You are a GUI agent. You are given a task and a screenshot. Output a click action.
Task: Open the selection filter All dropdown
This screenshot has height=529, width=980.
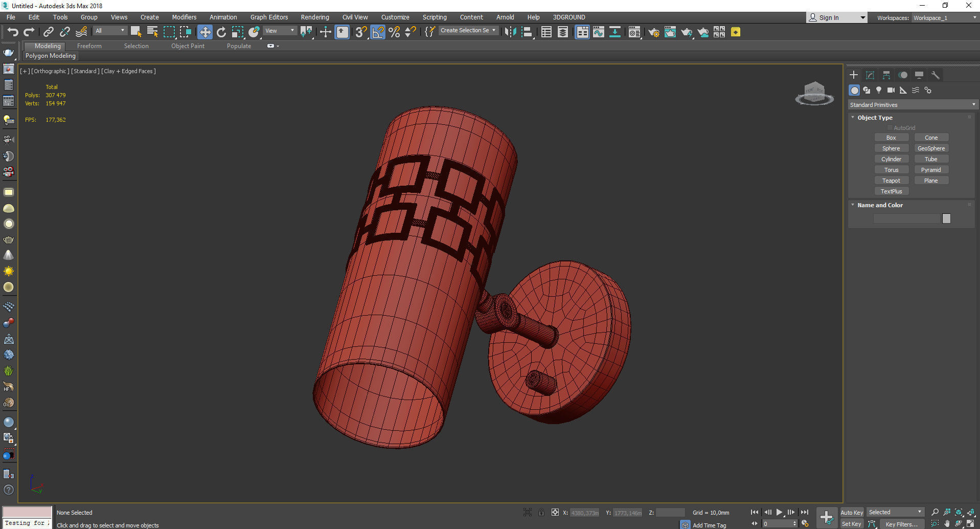point(110,31)
